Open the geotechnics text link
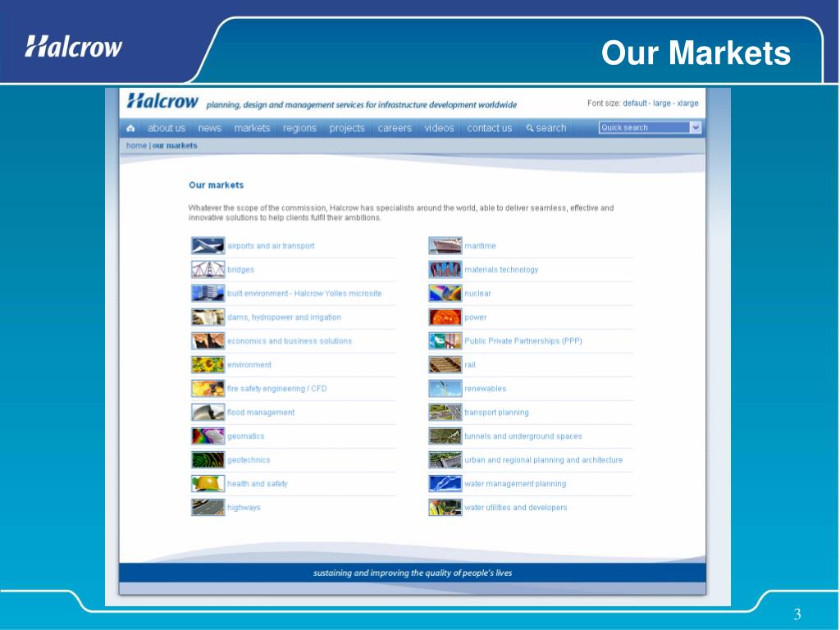The image size is (840, 630). coord(249,459)
